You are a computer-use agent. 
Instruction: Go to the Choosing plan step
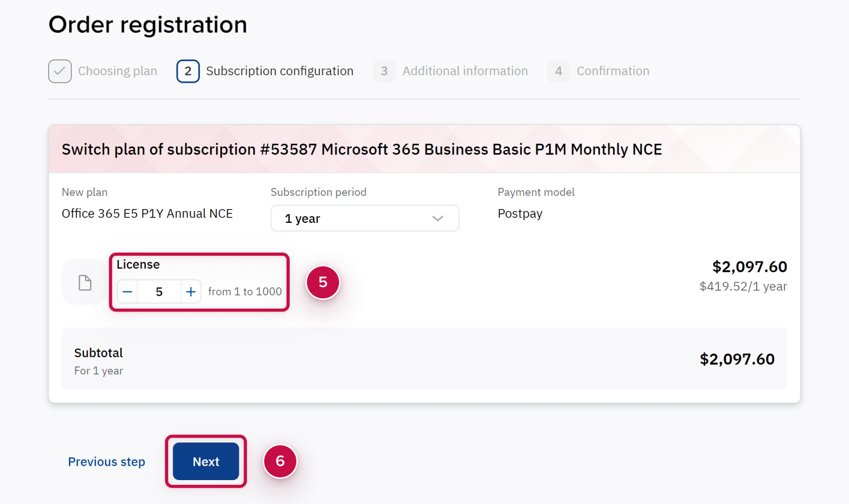coord(117,71)
